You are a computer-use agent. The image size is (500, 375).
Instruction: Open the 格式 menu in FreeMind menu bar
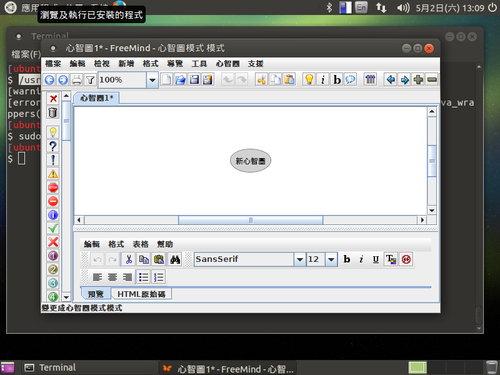[150, 64]
